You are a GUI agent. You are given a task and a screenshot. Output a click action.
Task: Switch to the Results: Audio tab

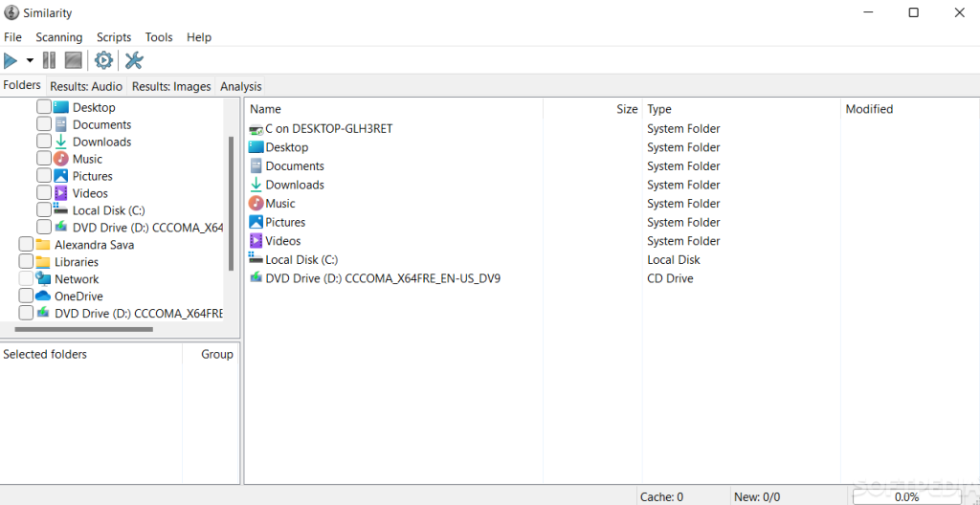pos(86,86)
